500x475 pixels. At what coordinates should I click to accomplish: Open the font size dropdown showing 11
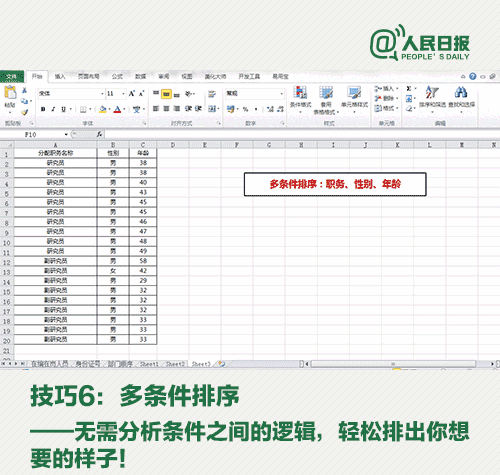123,94
